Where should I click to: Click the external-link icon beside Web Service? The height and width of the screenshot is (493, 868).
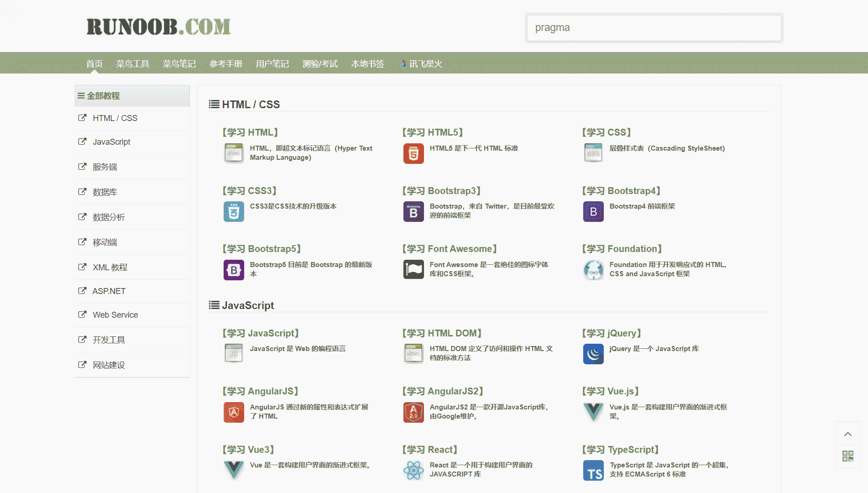click(x=82, y=315)
